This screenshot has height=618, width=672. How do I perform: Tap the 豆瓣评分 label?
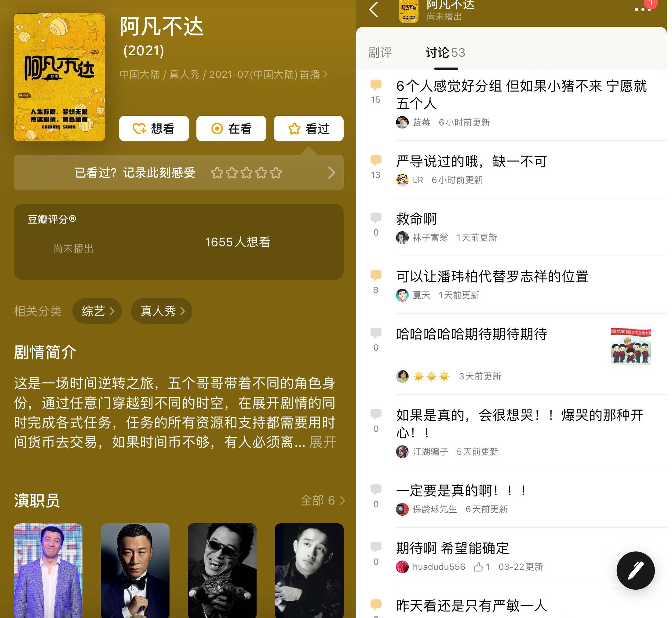coord(52,219)
